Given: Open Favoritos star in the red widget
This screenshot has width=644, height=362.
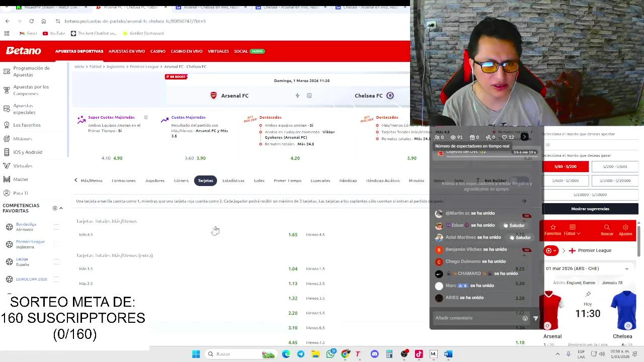Looking at the screenshot, I should [x=552, y=230].
